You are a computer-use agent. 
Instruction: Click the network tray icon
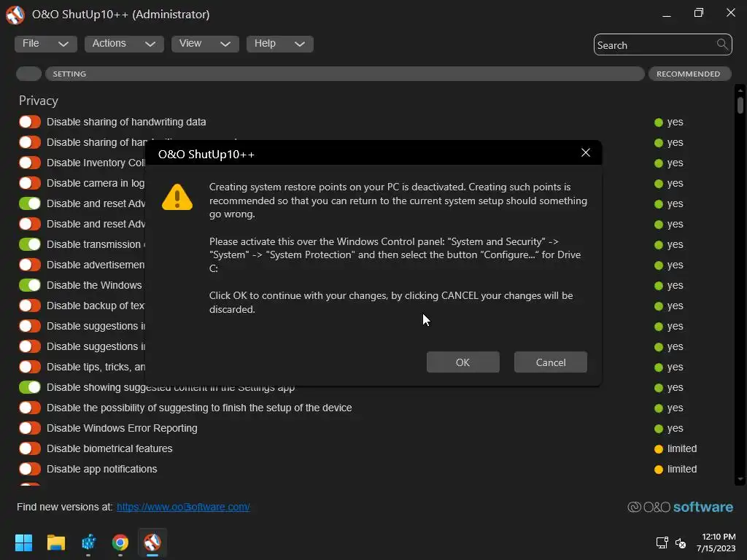click(x=662, y=542)
